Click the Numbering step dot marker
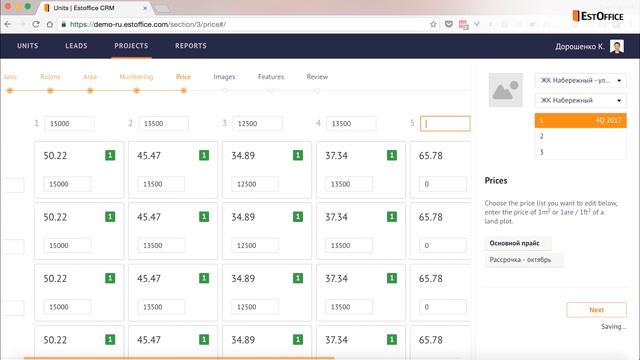Image resolution: width=640 pixels, height=360 pixels. [137, 91]
